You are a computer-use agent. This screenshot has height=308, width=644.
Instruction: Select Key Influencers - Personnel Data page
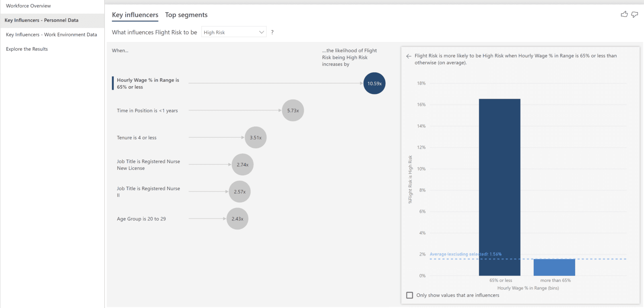tap(41, 20)
